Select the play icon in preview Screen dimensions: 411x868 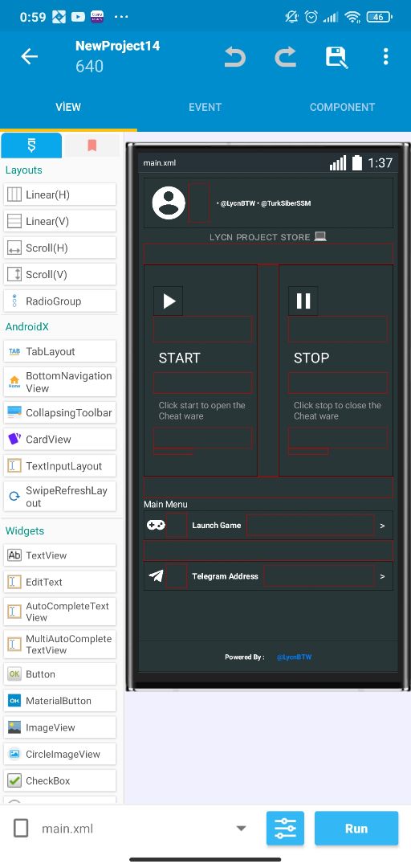point(168,301)
